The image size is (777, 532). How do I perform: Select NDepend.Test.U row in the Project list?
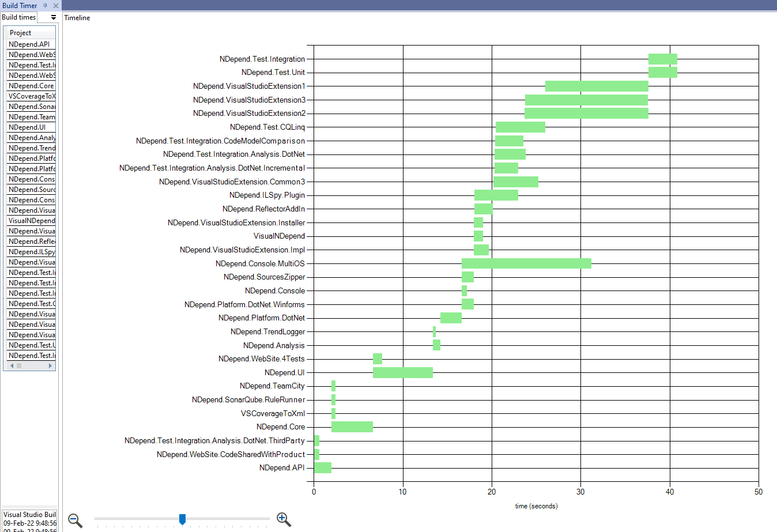[31, 345]
